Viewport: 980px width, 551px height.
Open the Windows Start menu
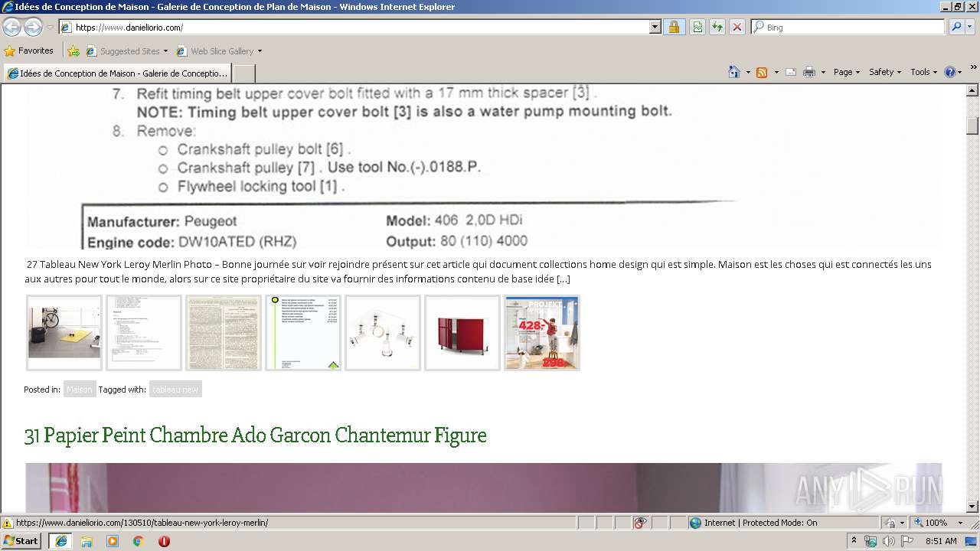pos(21,541)
